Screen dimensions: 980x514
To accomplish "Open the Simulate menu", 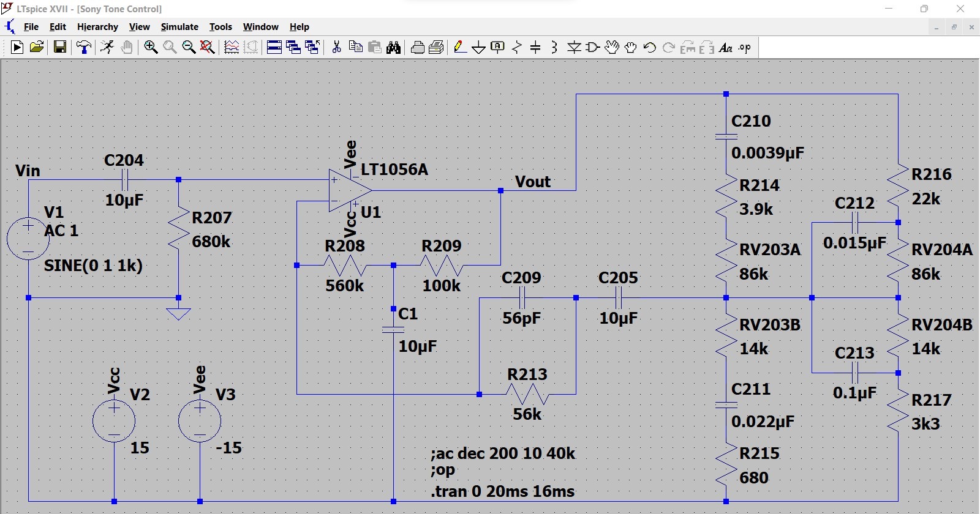I will pos(179,27).
